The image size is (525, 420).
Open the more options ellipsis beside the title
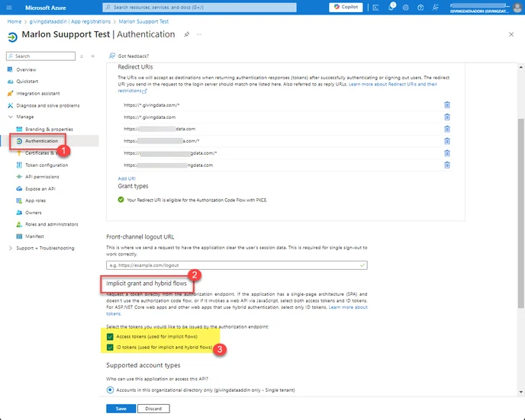tap(199, 34)
